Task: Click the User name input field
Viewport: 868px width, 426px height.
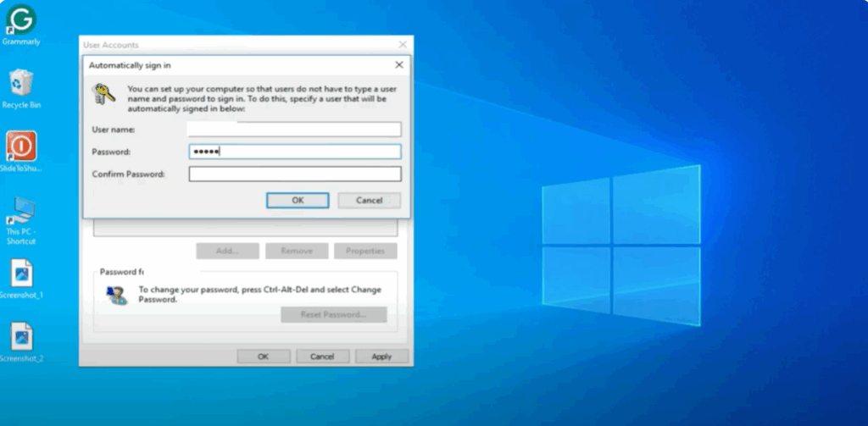Action: click(294, 130)
